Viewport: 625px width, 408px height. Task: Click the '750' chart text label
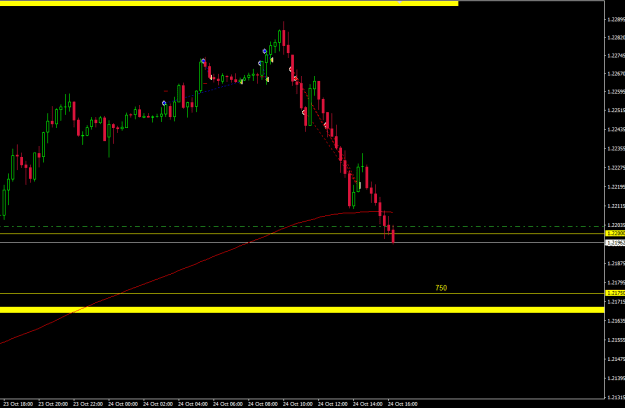point(441,288)
